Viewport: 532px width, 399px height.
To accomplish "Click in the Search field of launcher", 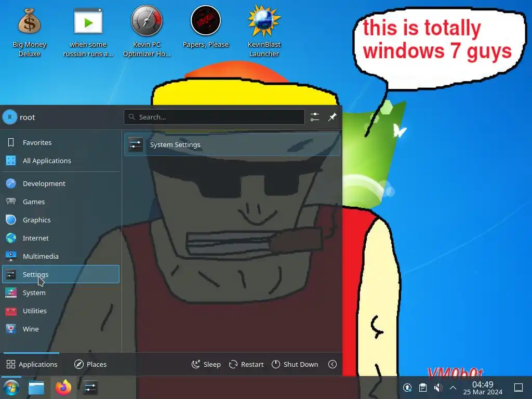I will pos(214,117).
